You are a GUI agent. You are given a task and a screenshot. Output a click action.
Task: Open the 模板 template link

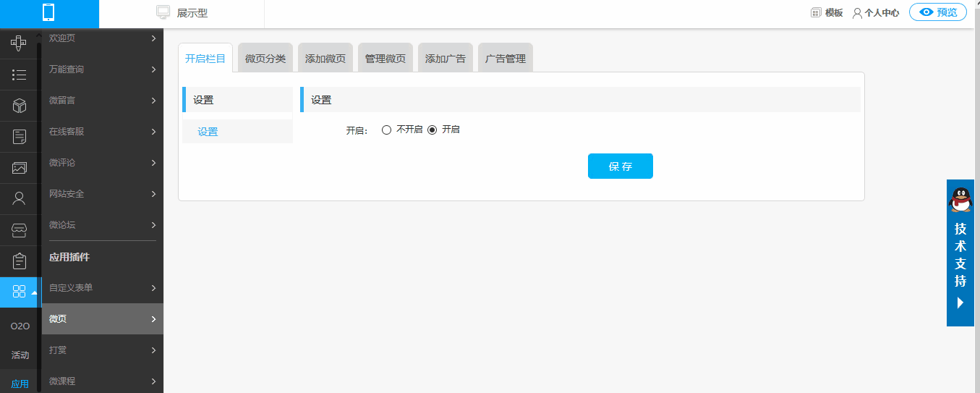tap(834, 13)
